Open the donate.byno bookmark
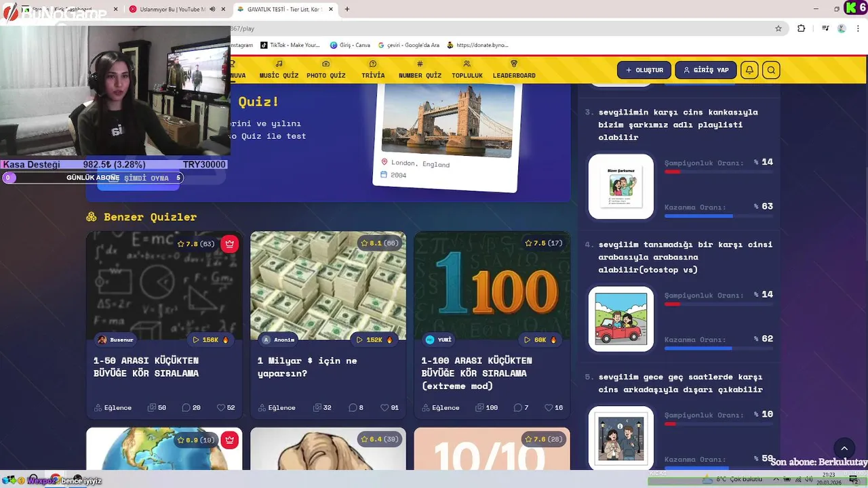This screenshot has height=488, width=868. tap(477, 45)
